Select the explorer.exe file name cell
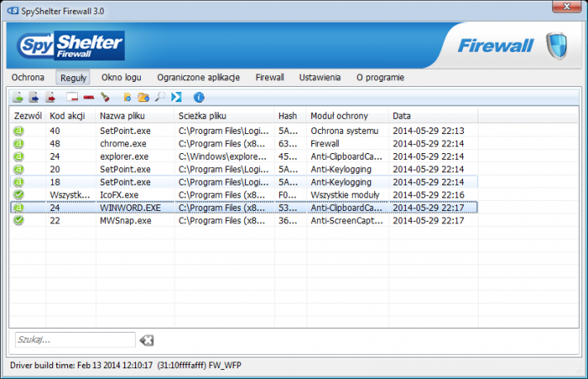 124,156
